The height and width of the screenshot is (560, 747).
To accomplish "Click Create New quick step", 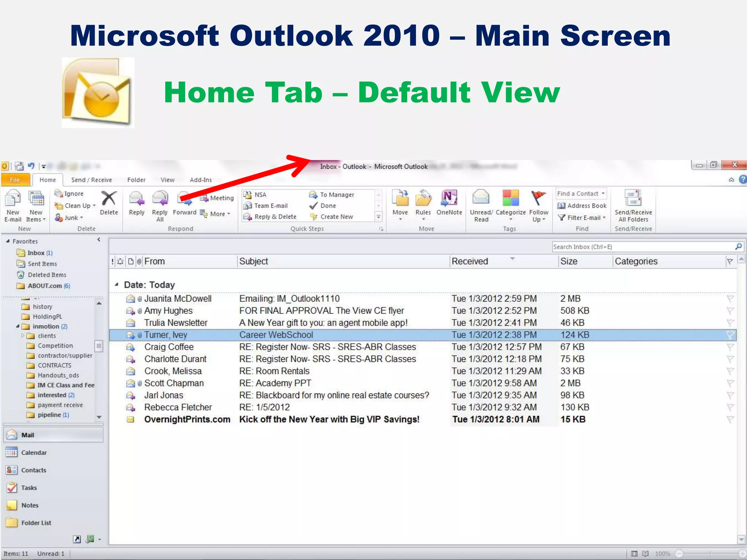I will (332, 217).
